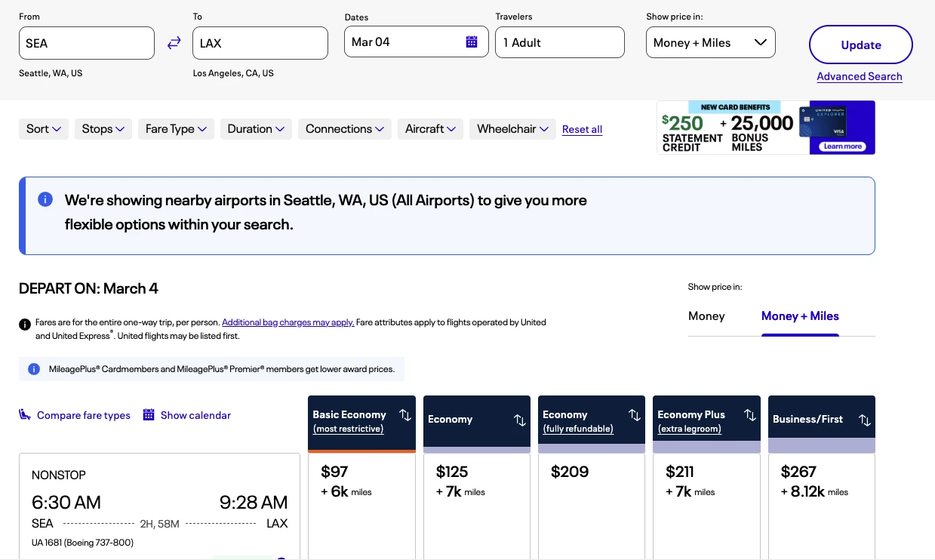Sort by Basic Economy price arrows
The height and width of the screenshot is (560, 935).
(405, 415)
